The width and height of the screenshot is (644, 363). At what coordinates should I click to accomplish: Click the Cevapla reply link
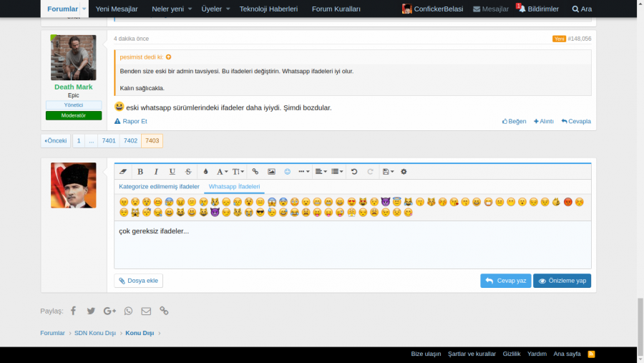[576, 121]
